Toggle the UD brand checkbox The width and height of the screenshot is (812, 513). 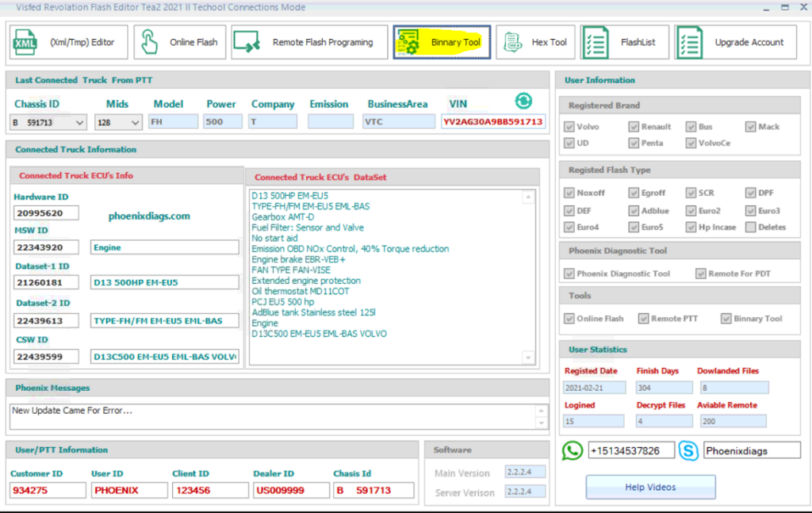[x=569, y=143]
